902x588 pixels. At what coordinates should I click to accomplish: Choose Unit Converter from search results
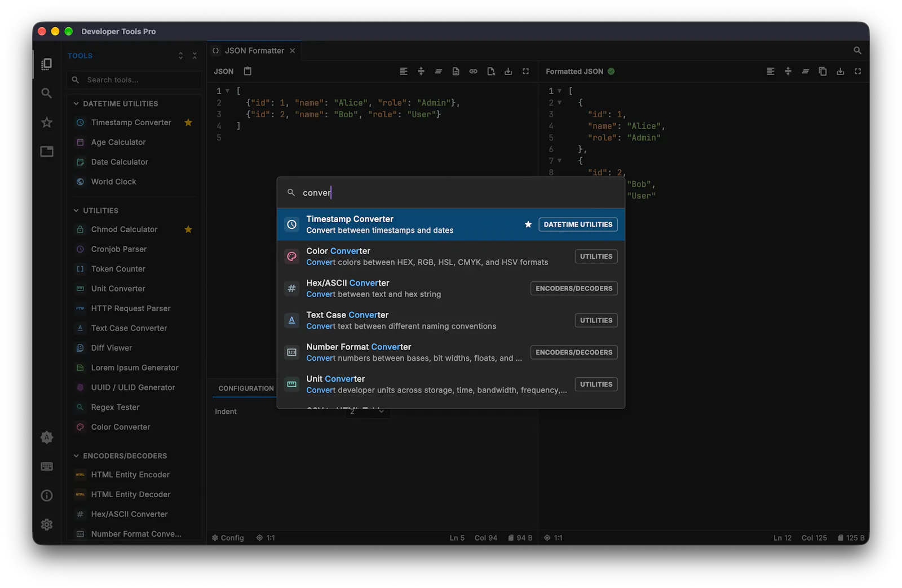tap(451, 384)
